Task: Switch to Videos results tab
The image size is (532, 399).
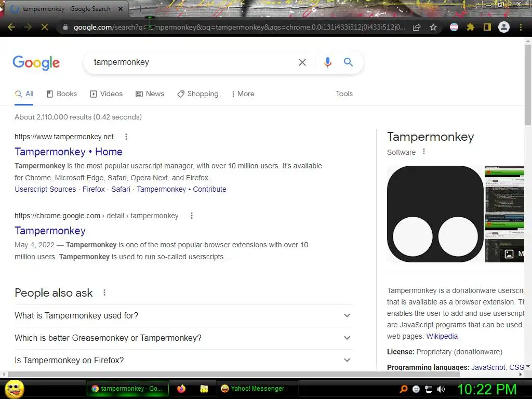Action: pos(106,94)
